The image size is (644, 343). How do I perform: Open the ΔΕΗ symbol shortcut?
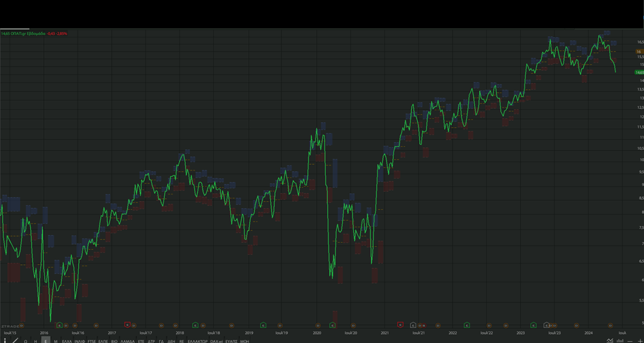coord(171,341)
